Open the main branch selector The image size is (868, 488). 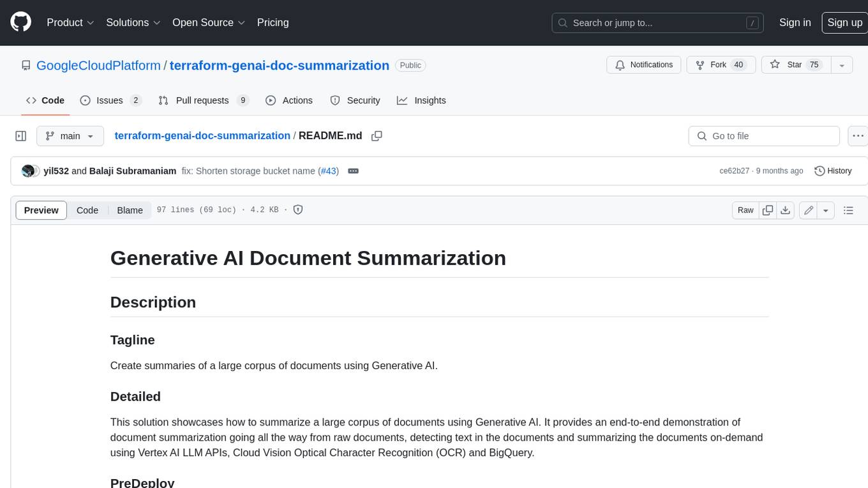(x=70, y=136)
